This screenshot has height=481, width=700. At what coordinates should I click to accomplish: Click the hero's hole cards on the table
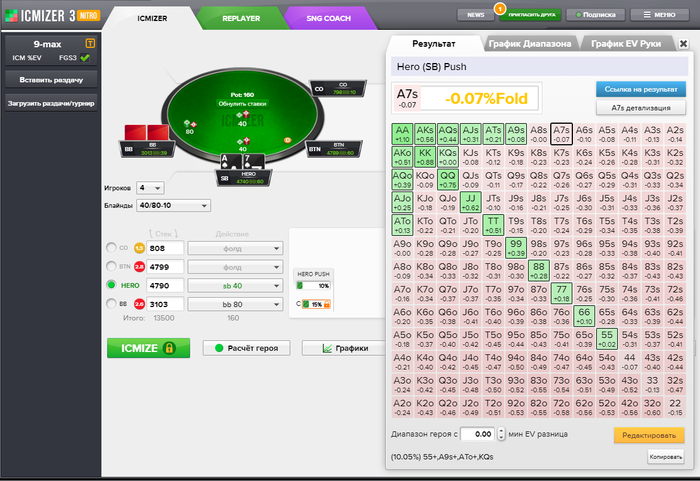[x=242, y=161]
